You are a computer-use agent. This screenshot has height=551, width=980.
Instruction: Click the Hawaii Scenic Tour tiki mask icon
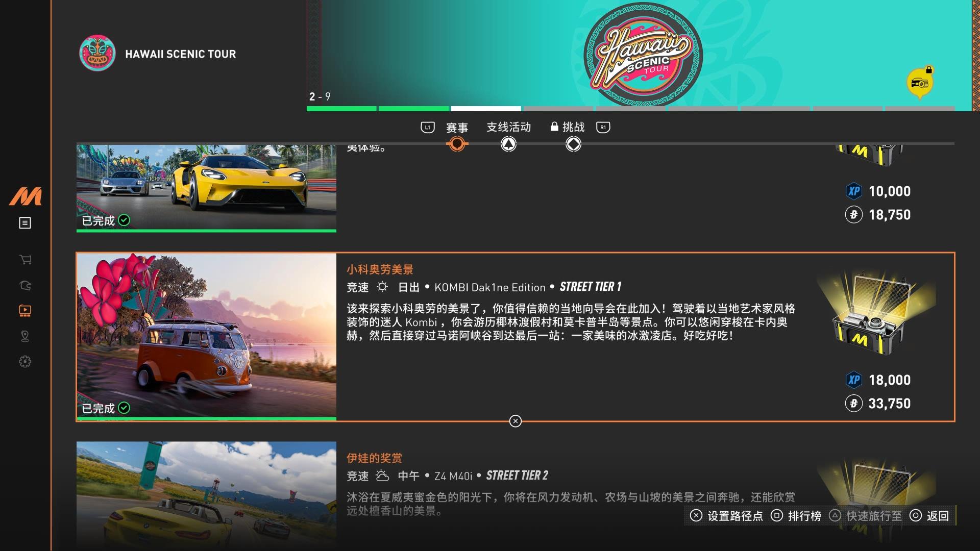point(97,53)
